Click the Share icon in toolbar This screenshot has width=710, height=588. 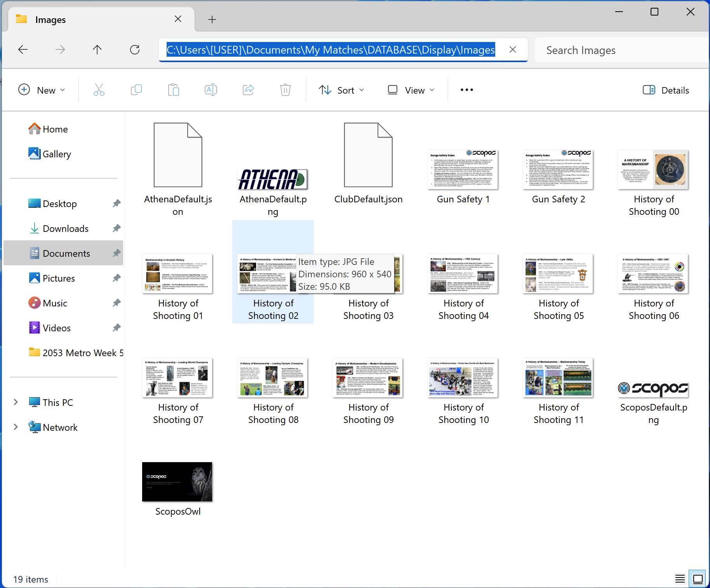(x=248, y=90)
